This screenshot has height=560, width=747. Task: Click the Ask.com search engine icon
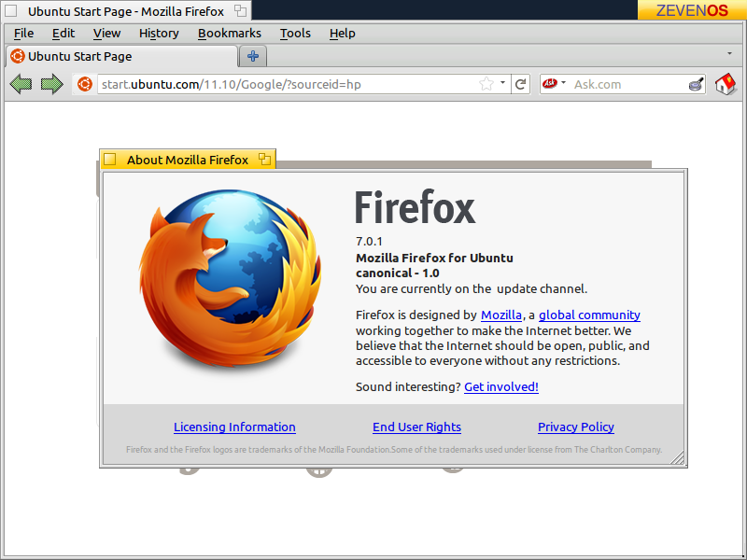pyautogui.click(x=550, y=83)
